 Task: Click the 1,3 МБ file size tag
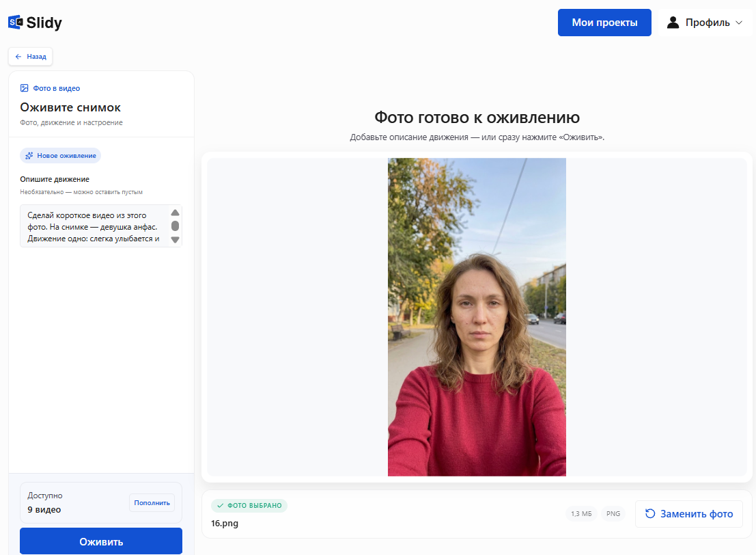(x=581, y=513)
